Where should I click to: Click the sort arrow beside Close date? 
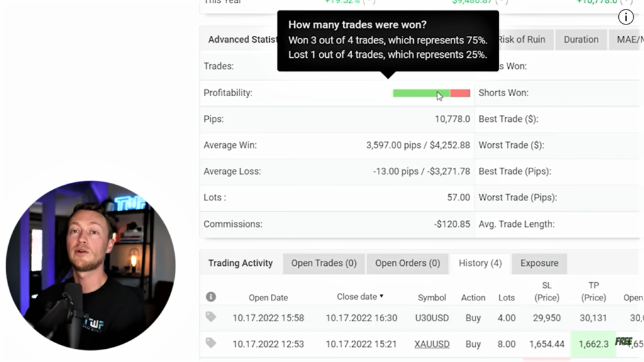381,297
